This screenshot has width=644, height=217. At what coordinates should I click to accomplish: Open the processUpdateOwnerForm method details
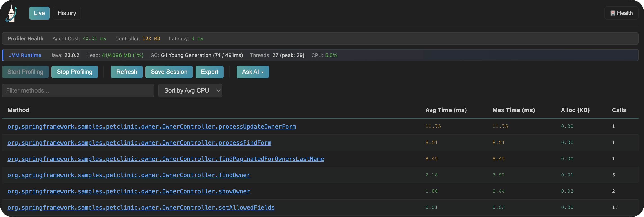(152, 127)
